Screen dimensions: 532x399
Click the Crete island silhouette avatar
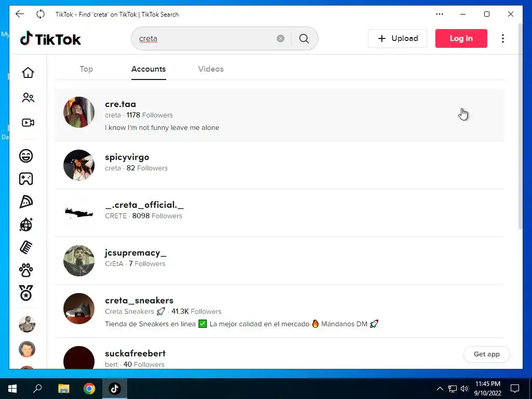tap(79, 213)
